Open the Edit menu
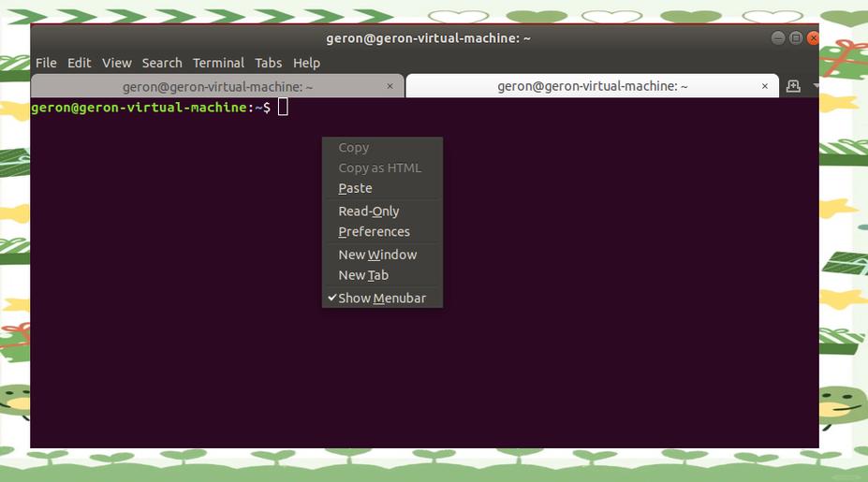The height and width of the screenshot is (482, 868). [x=80, y=63]
